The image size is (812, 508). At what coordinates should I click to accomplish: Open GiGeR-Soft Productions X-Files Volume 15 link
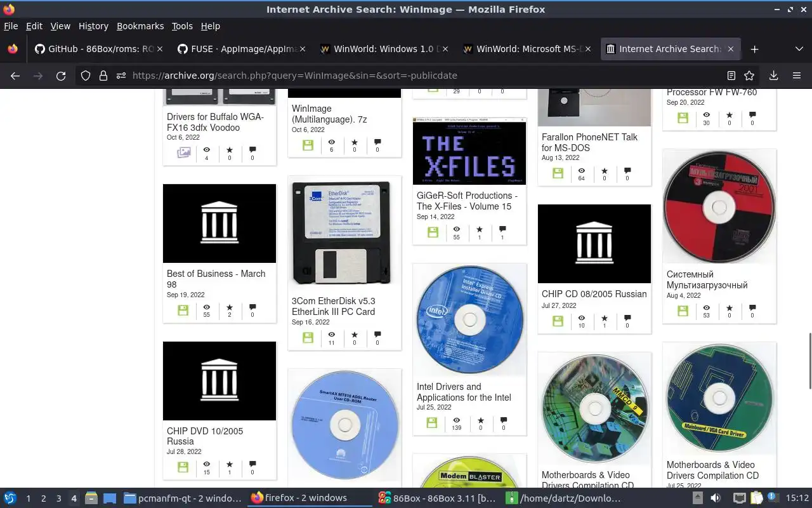tap(467, 201)
